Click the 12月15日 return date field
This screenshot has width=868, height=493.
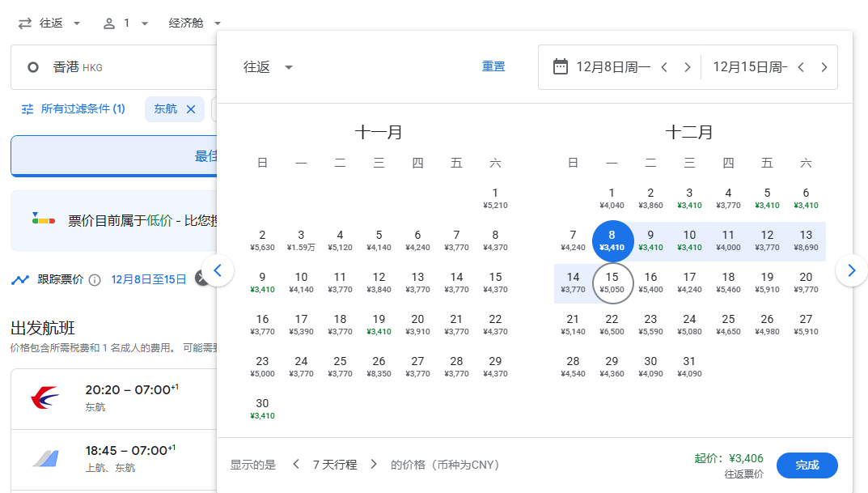tap(750, 67)
